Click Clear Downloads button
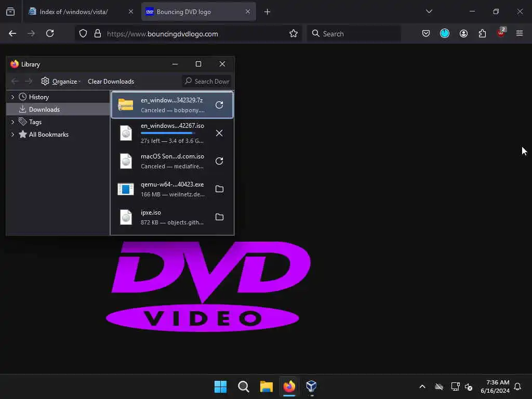532x399 pixels. point(111,82)
